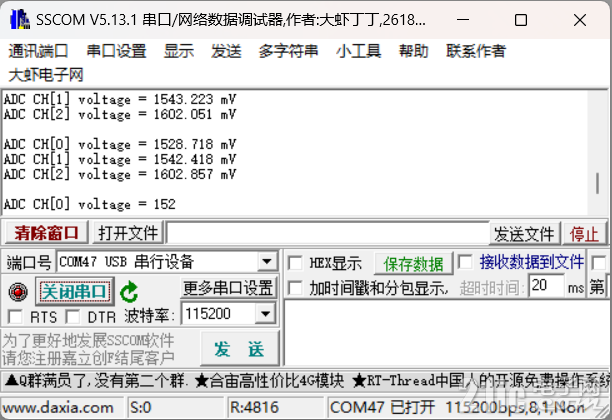Viewport: 612px width, 420px height.
Task: Click the line with 1543.223 mV
Action: [x=120, y=99]
